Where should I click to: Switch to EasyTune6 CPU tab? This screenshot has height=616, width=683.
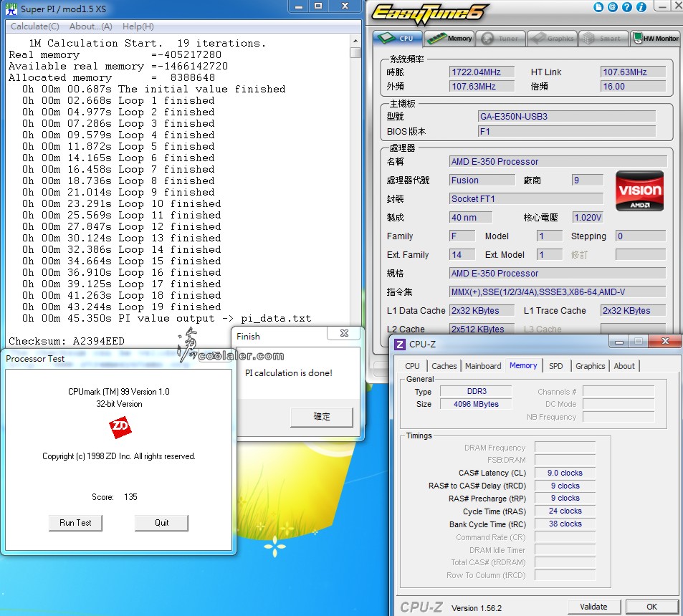tap(398, 38)
